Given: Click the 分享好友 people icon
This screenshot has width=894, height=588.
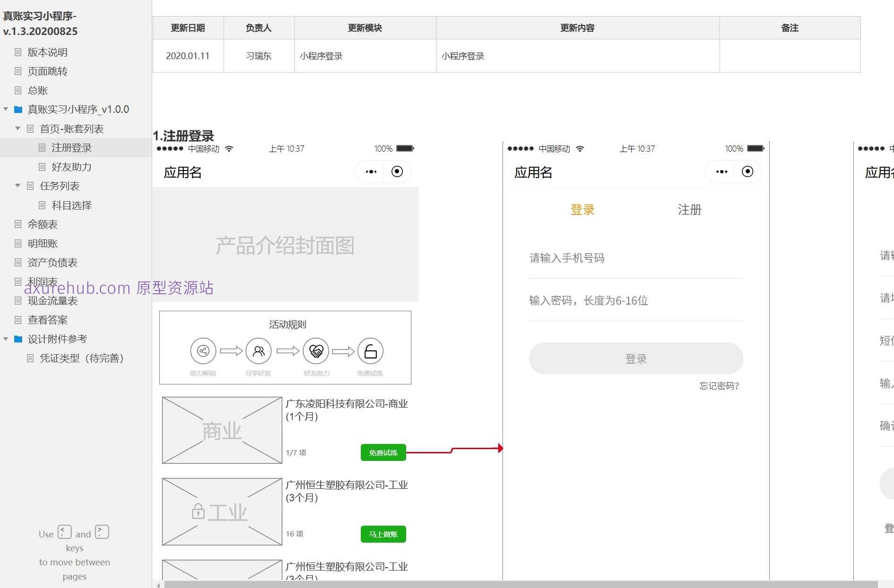Looking at the screenshot, I should coord(258,350).
